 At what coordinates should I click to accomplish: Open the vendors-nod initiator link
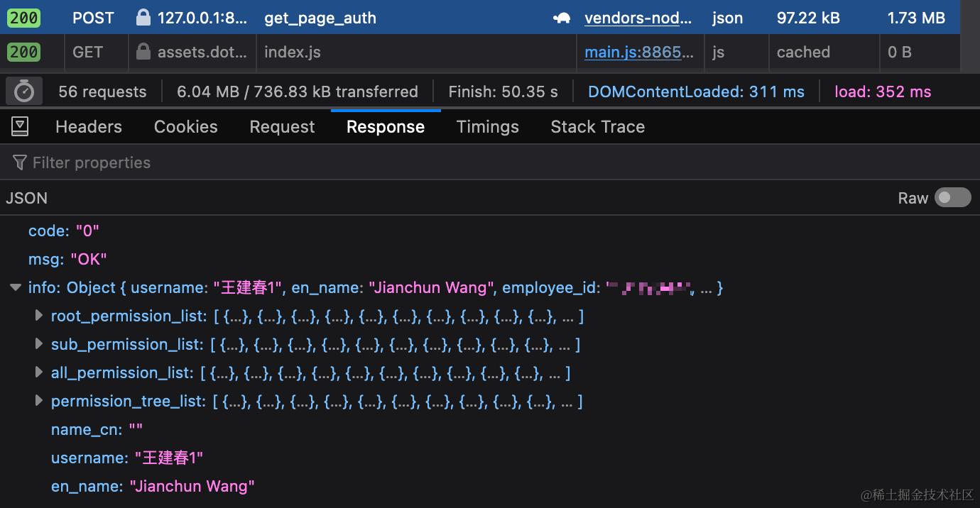(x=637, y=18)
